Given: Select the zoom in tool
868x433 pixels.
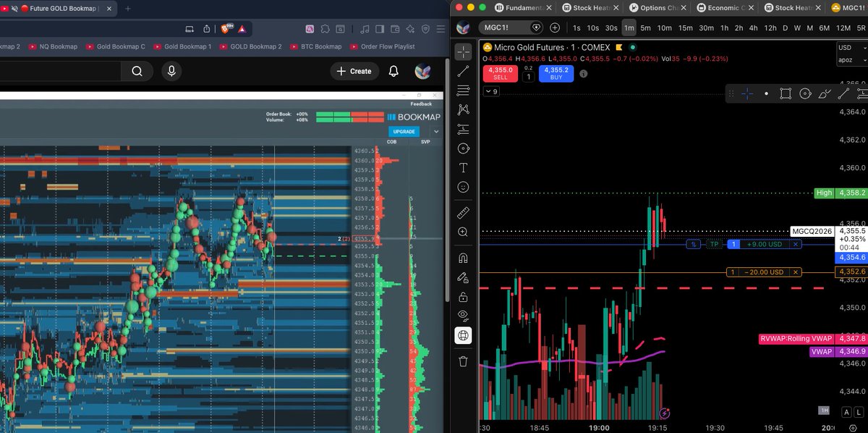Looking at the screenshot, I should tap(464, 232).
